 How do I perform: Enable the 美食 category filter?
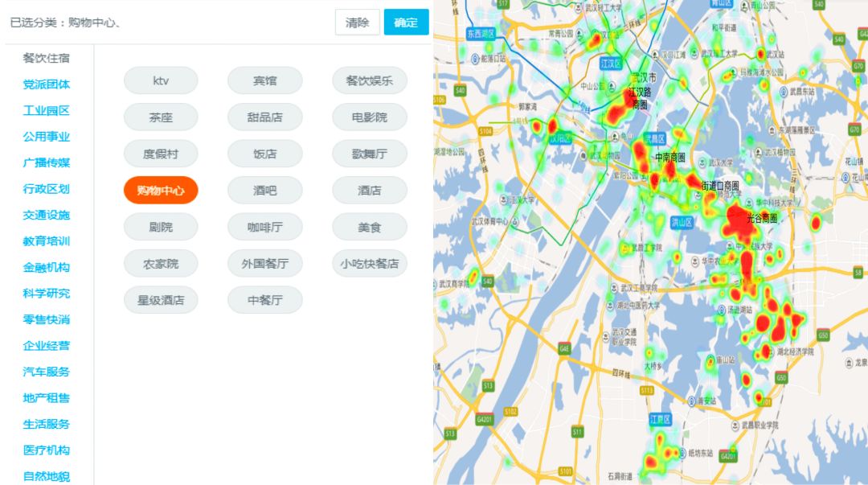click(369, 227)
